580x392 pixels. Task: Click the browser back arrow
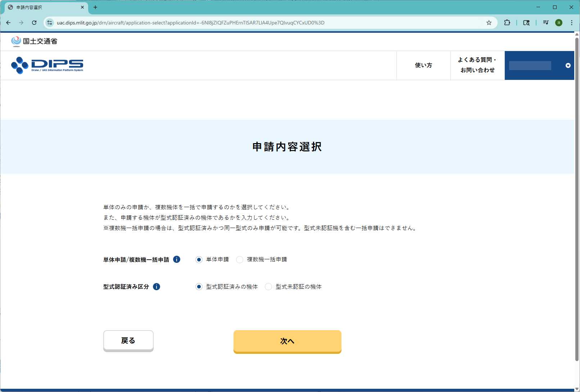[x=8, y=23]
